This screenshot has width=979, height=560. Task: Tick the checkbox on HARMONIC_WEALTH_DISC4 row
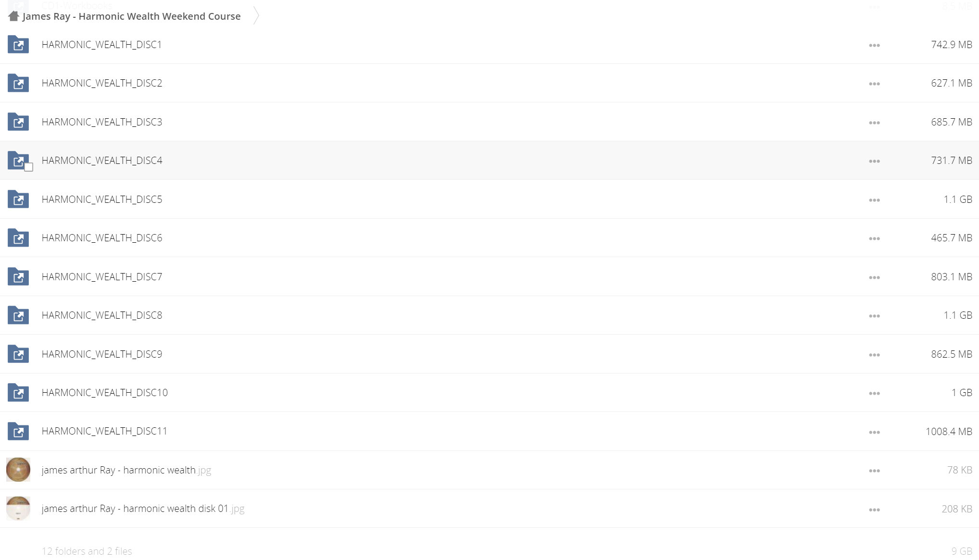[x=29, y=167]
